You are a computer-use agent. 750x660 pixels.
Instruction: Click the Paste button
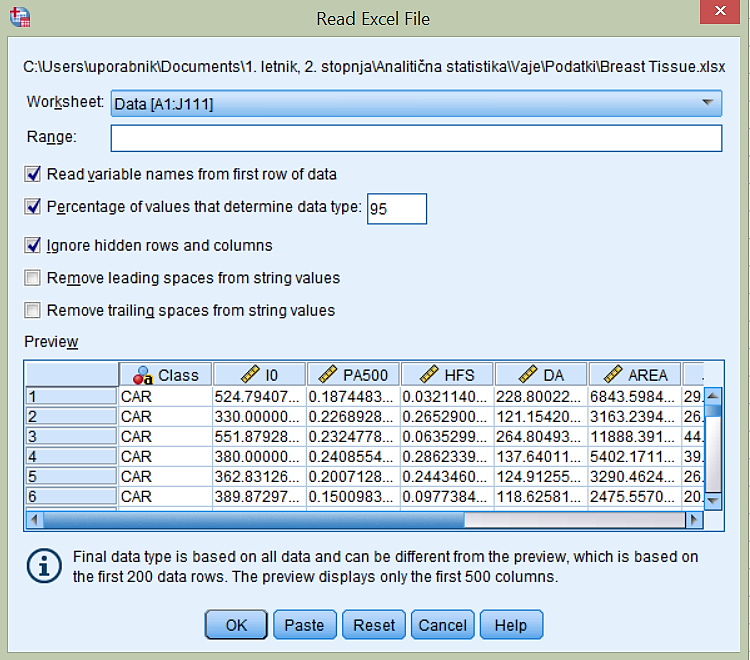305,625
